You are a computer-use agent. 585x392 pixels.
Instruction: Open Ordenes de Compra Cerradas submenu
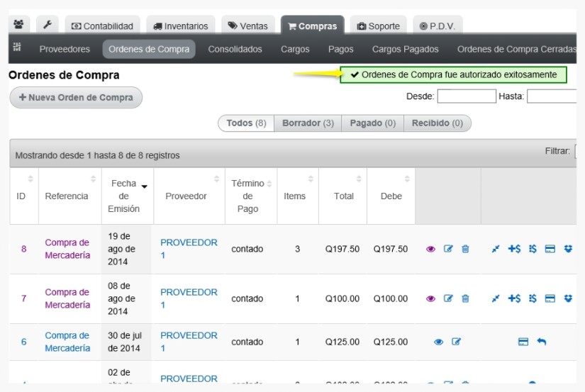pos(517,49)
